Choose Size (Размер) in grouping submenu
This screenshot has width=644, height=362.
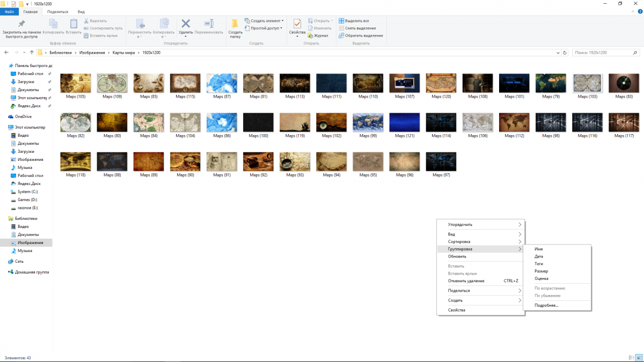tap(541, 271)
